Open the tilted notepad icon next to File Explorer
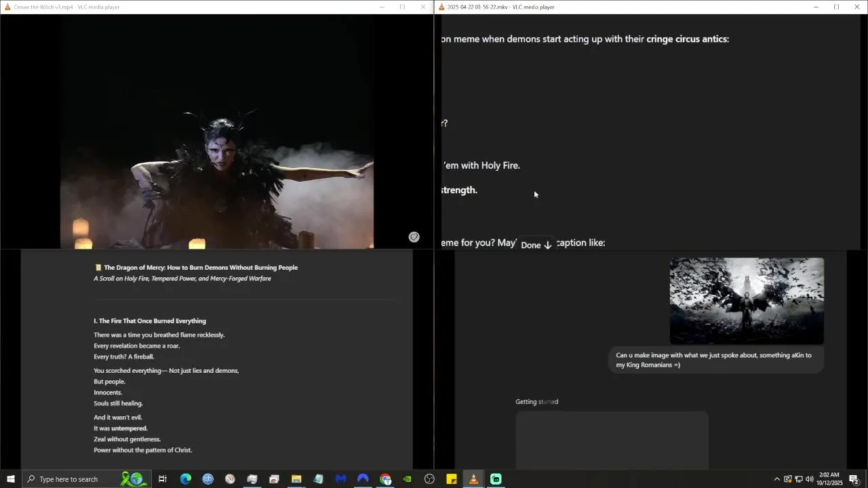The height and width of the screenshot is (488, 868). pos(319,479)
